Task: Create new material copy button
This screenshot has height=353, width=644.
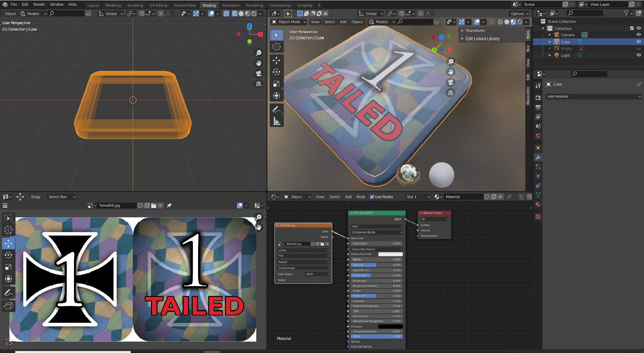Action: [x=494, y=197]
